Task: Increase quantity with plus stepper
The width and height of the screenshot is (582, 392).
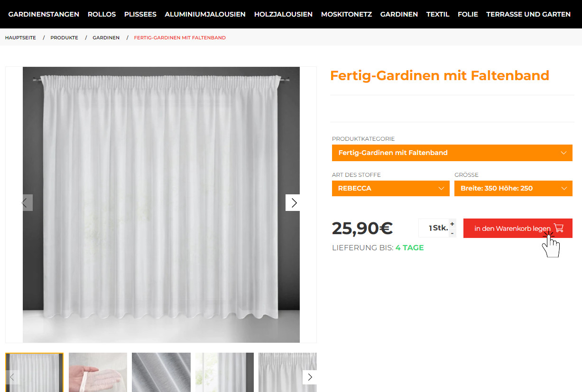Action: tap(452, 224)
